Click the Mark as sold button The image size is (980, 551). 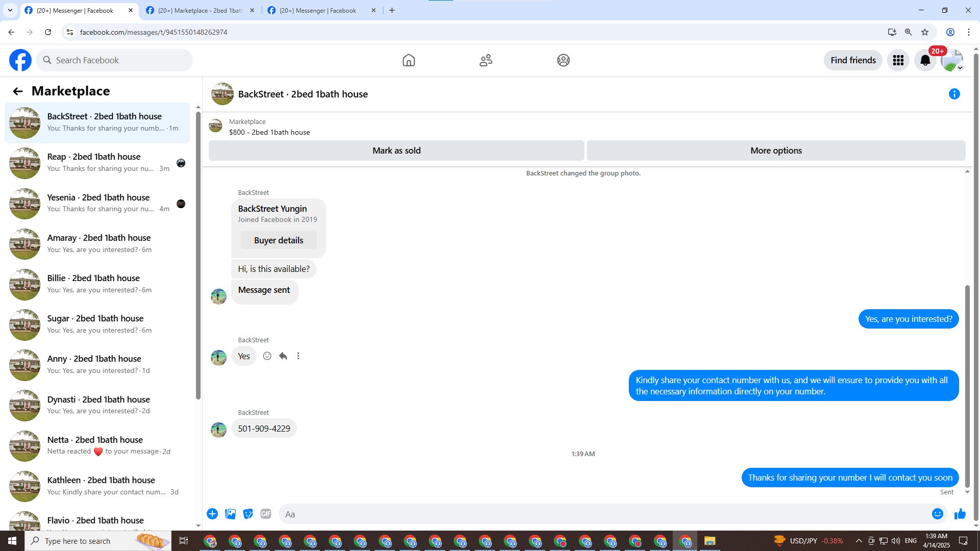(396, 151)
